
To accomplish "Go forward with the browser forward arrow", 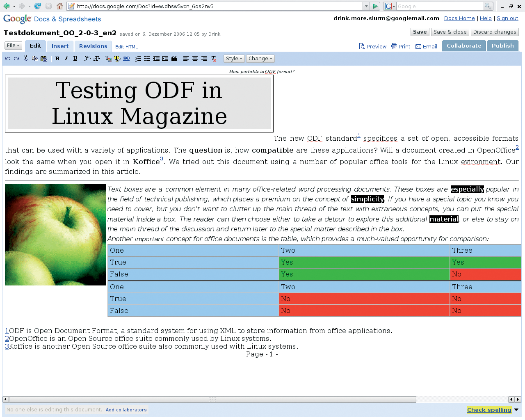I will click(x=21, y=6).
